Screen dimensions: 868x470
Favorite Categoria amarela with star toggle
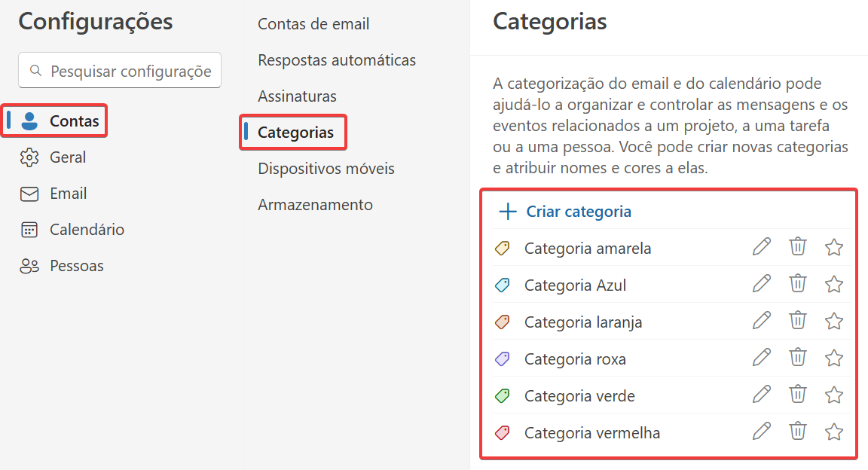(x=833, y=247)
